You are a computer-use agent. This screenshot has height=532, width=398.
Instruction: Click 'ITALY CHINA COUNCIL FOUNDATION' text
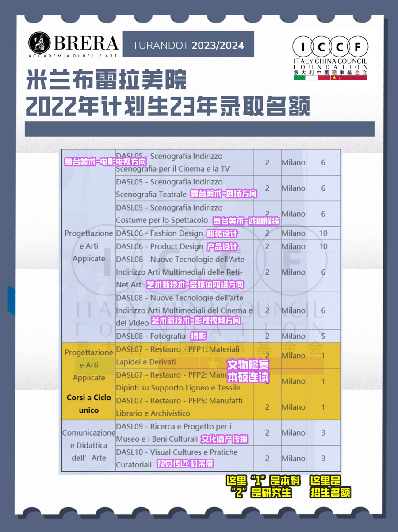(x=330, y=63)
